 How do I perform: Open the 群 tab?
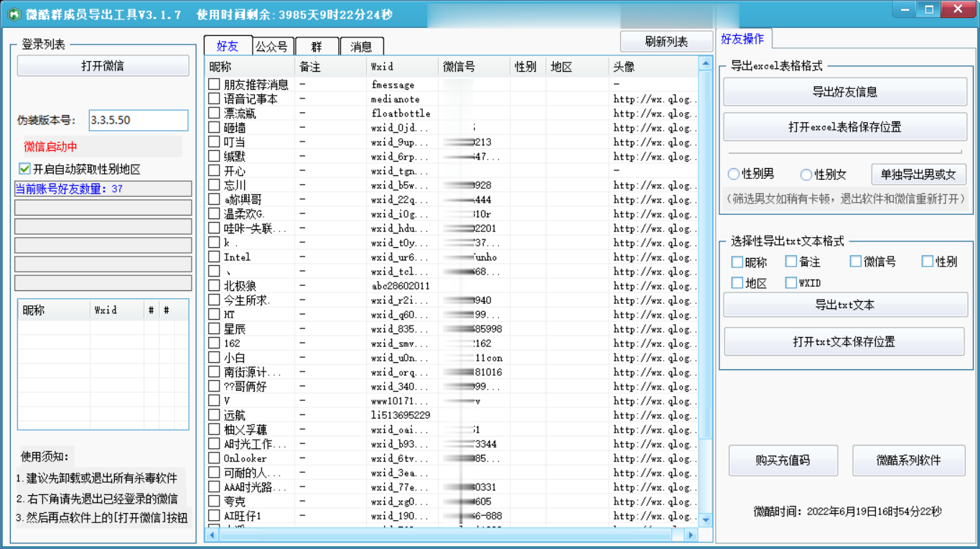(x=316, y=45)
